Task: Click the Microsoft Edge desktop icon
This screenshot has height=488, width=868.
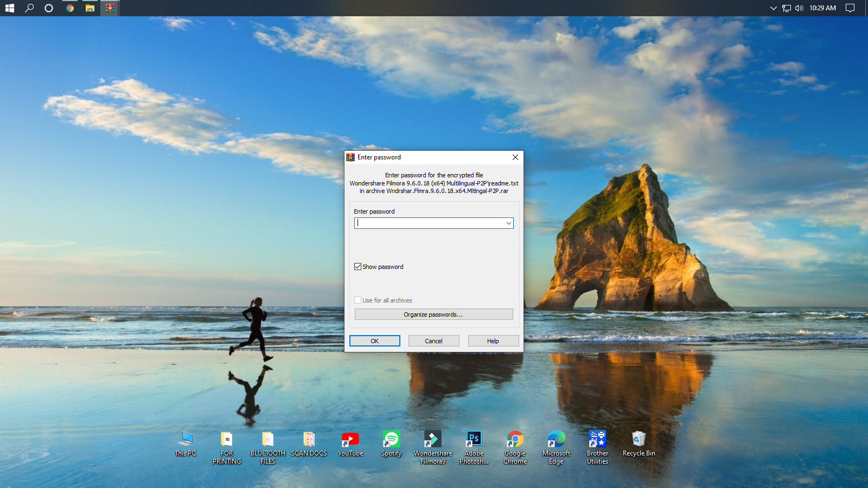Action: click(x=556, y=440)
